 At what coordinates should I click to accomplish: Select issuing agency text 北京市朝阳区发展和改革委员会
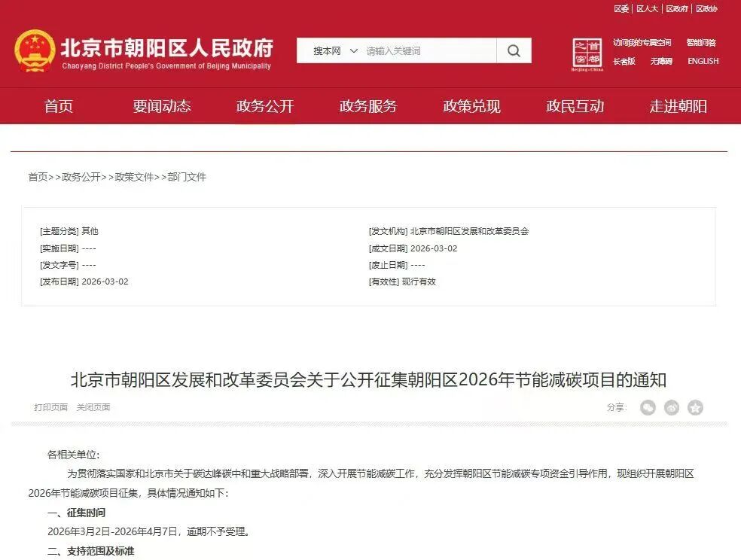(x=469, y=231)
